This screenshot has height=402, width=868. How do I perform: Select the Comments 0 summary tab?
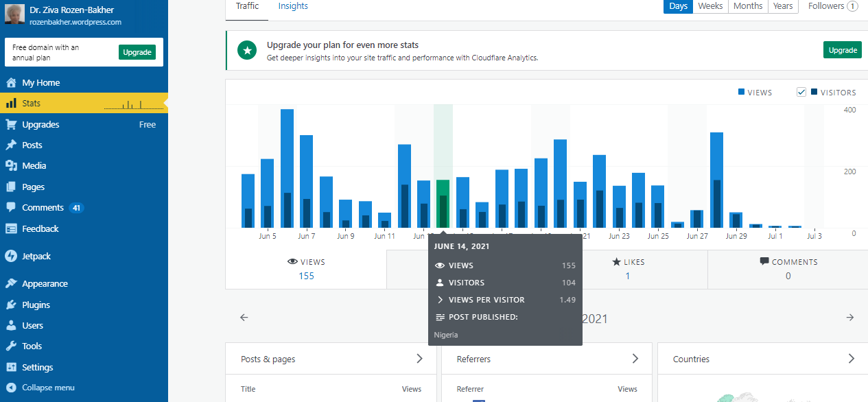(788, 269)
